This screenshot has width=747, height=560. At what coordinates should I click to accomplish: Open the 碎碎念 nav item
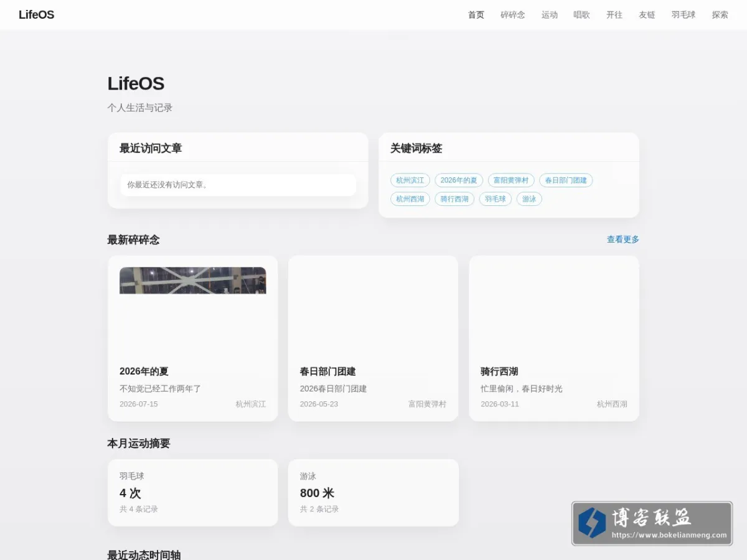click(513, 15)
